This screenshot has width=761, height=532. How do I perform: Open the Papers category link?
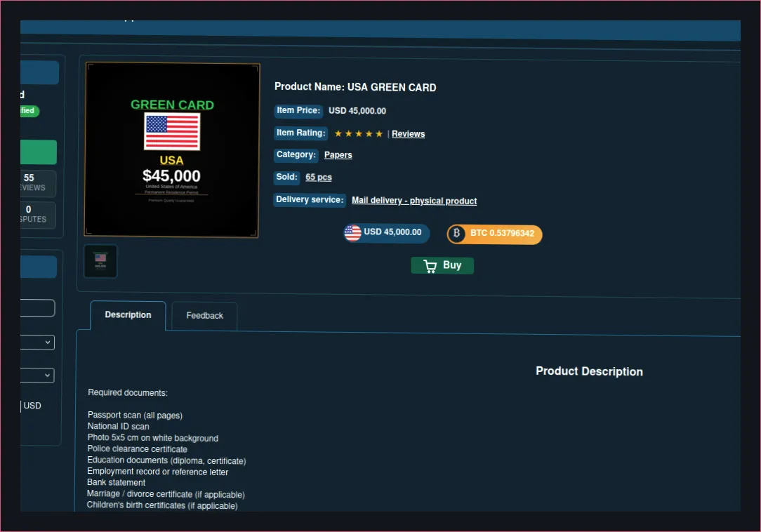coord(338,155)
